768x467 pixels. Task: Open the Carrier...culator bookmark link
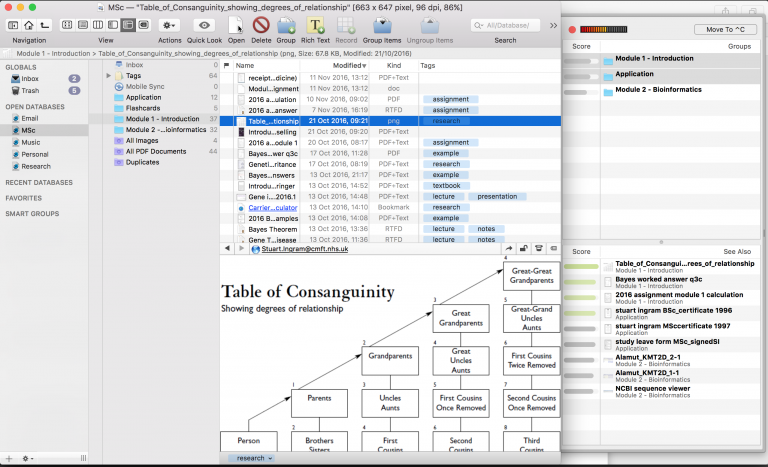click(272, 208)
